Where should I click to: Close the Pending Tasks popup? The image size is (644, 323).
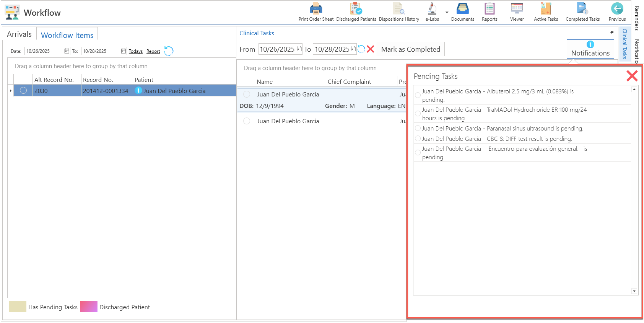coord(632,76)
